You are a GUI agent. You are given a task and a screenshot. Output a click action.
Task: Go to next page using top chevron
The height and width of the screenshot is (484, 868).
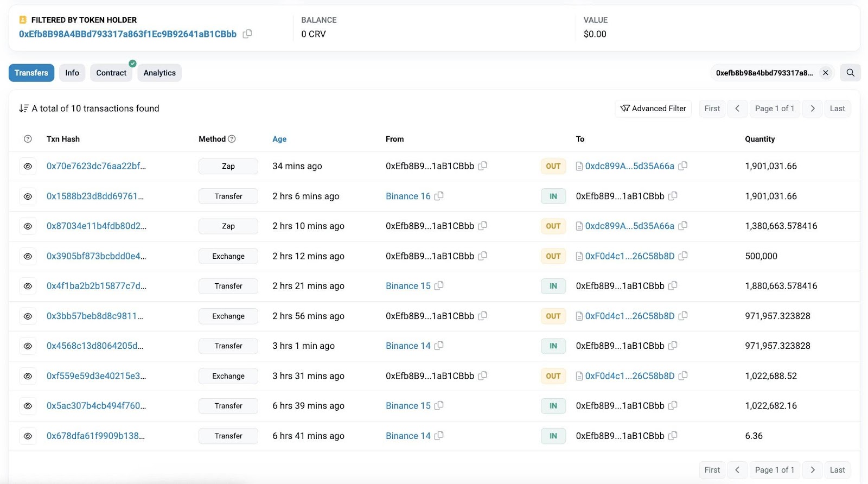point(812,109)
